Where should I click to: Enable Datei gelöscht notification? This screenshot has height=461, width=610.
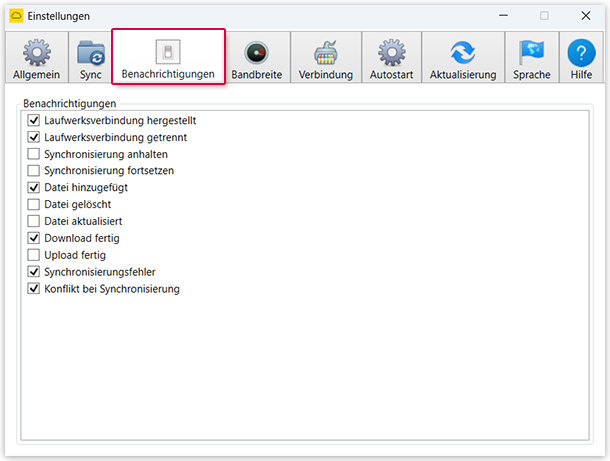tap(34, 204)
